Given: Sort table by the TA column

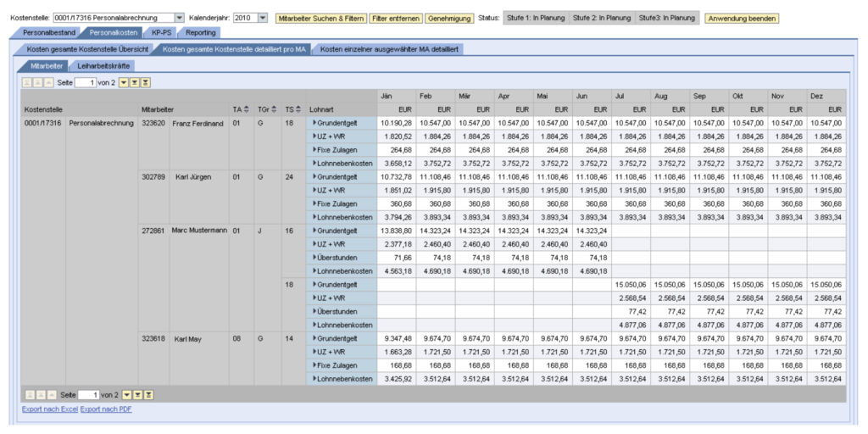Looking at the screenshot, I should point(247,109).
